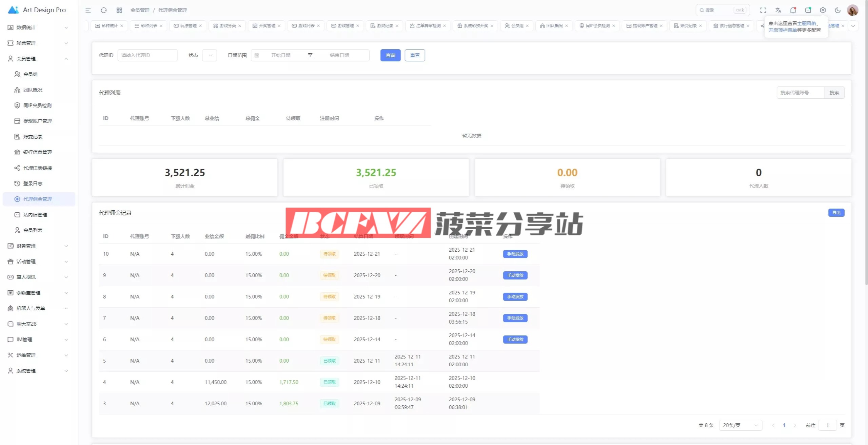Open theme settings gear icon
868x445 pixels.
[x=823, y=10]
